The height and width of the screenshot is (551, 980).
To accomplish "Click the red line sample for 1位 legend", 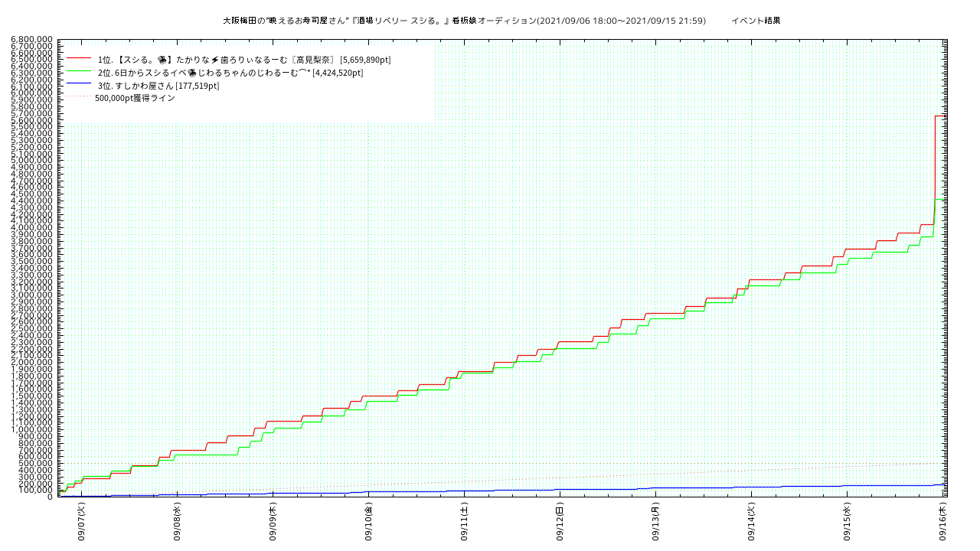I will tap(80, 59).
